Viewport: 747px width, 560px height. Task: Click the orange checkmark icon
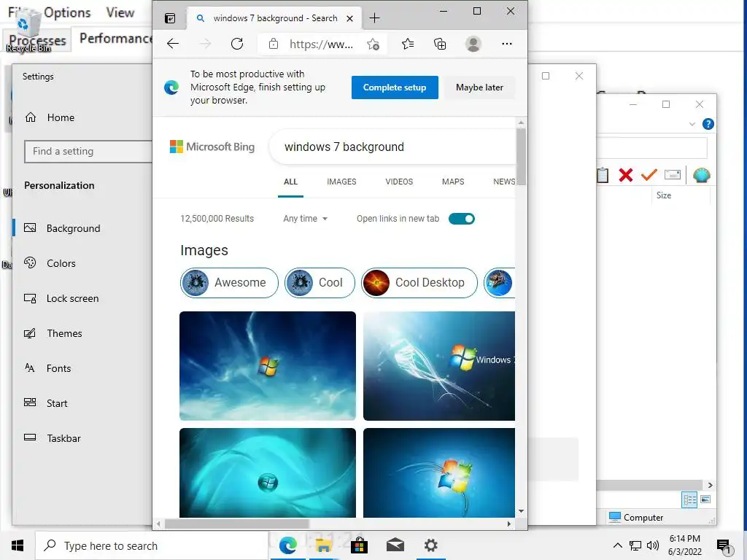[x=649, y=175]
